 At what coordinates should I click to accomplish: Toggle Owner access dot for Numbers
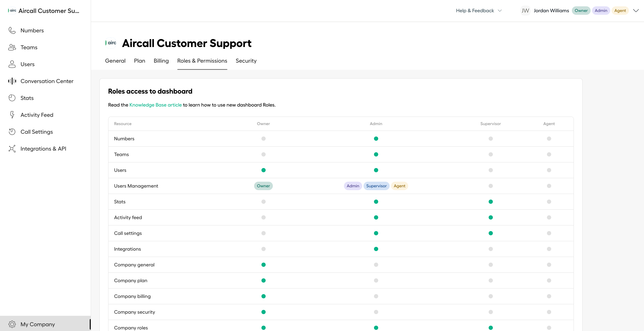click(x=264, y=139)
